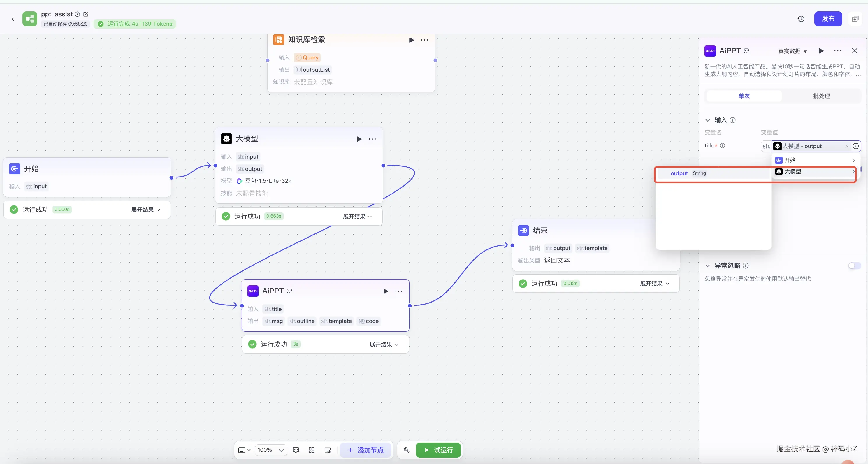The image size is (868, 464).
Task: Open the comment icon in bottom toolbar
Action: [296, 450]
